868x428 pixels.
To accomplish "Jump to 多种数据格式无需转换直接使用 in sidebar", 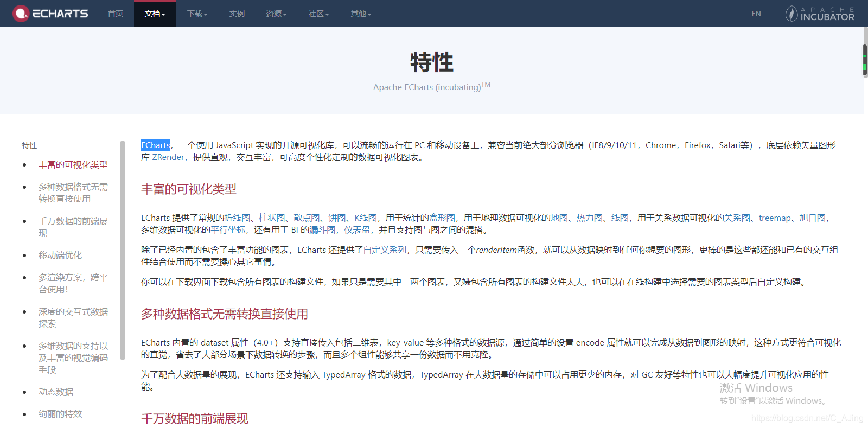I will pyautogui.click(x=73, y=193).
